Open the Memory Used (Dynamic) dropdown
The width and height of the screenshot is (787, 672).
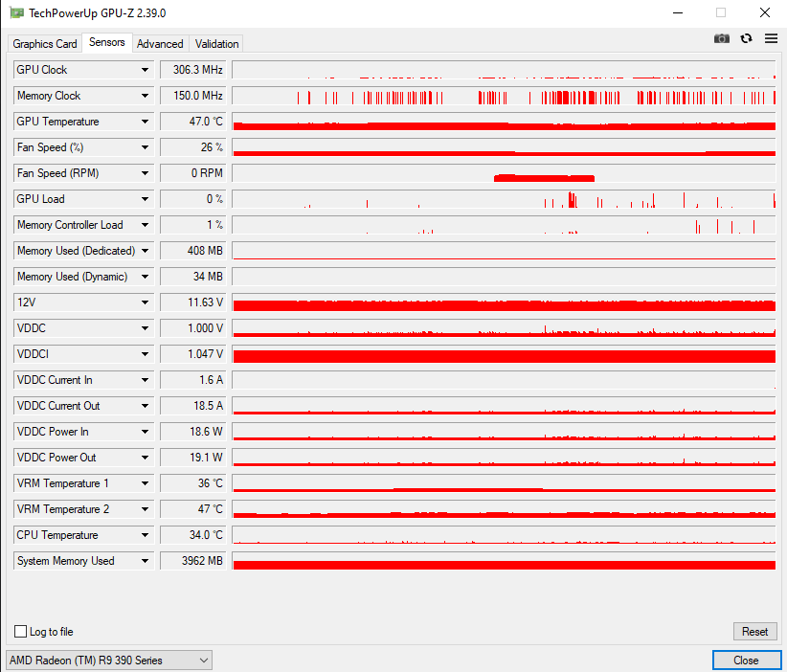pyautogui.click(x=145, y=277)
